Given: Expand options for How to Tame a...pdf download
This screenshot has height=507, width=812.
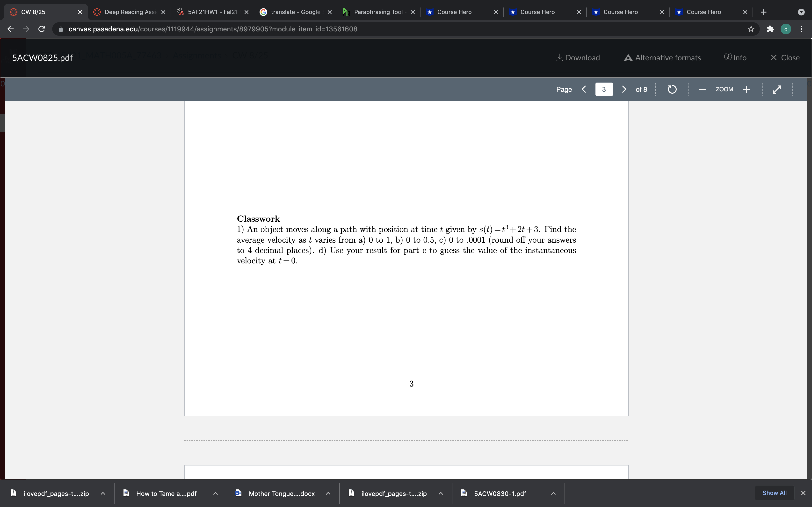Looking at the screenshot, I should pyautogui.click(x=216, y=493).
